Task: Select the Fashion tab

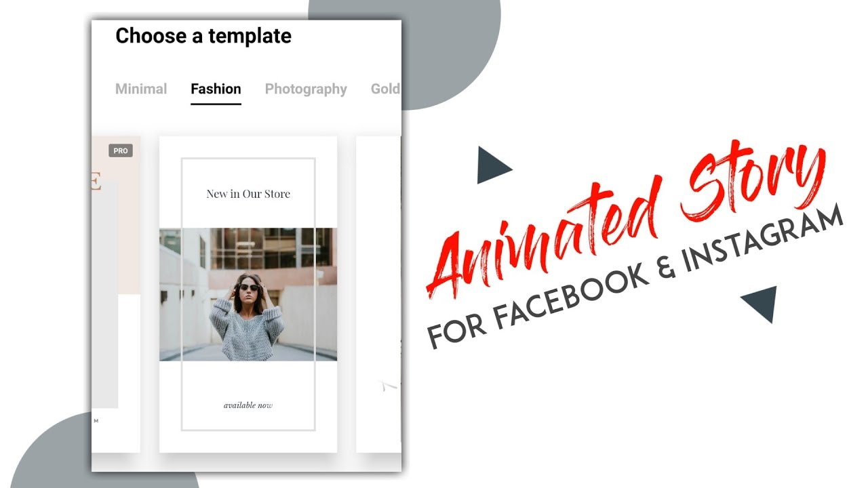Action: (216, 89)
